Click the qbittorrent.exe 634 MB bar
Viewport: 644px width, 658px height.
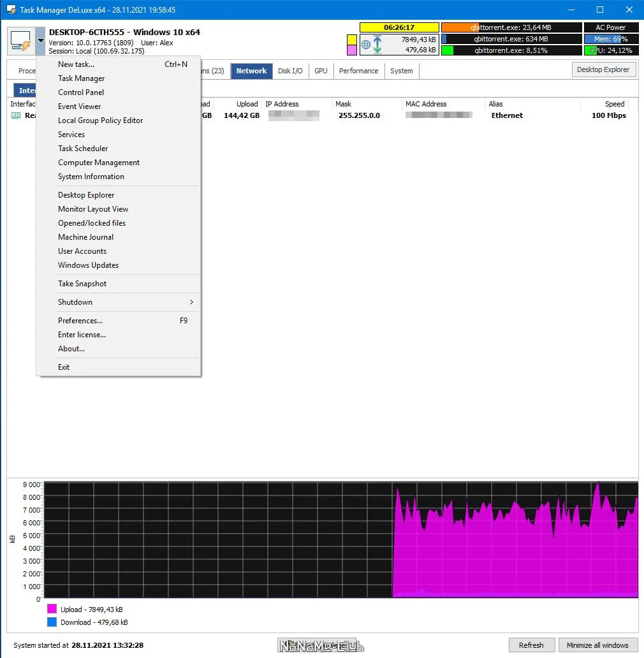[x=511, y=39]
